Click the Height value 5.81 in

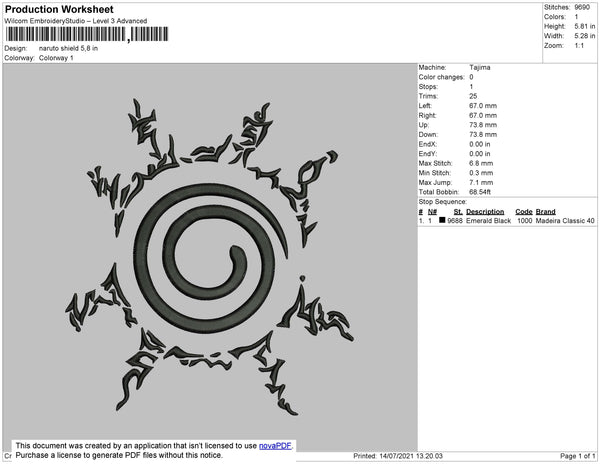[x=585, y=26]
